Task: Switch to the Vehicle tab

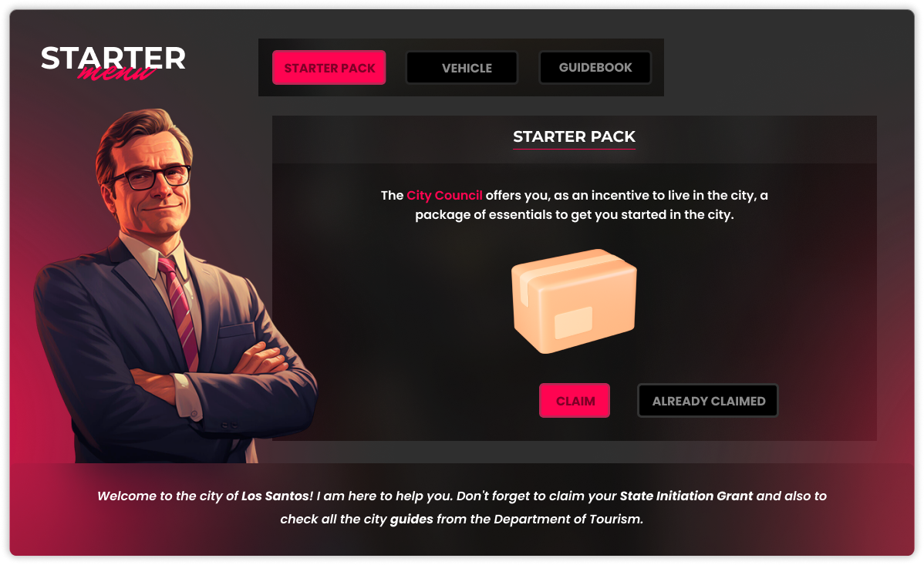Action: (462, 68)
